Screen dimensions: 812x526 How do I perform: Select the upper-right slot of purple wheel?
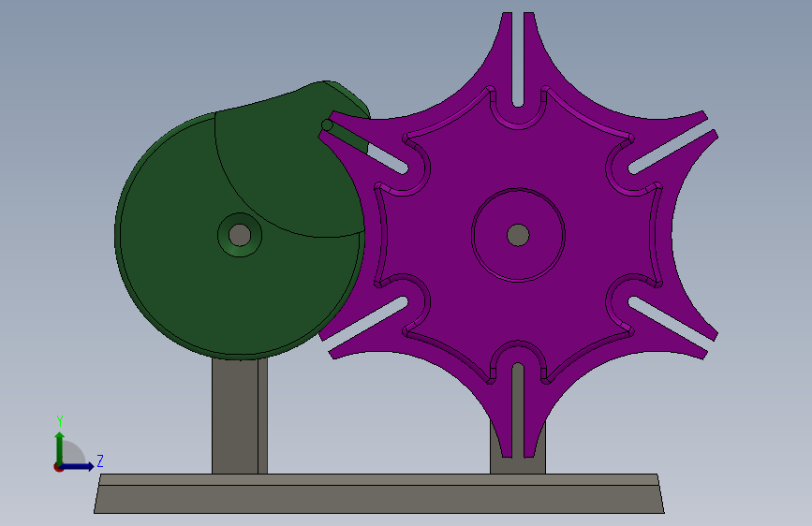(x=670, y=148)
